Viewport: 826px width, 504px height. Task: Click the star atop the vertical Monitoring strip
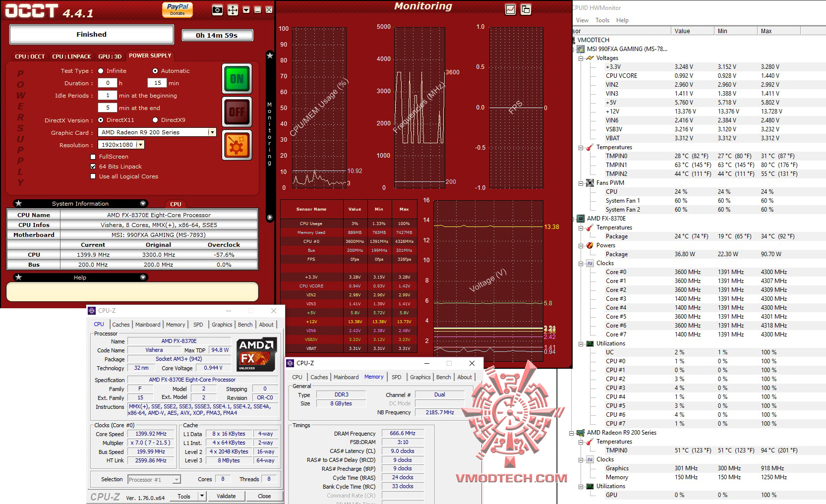[270, 56]
